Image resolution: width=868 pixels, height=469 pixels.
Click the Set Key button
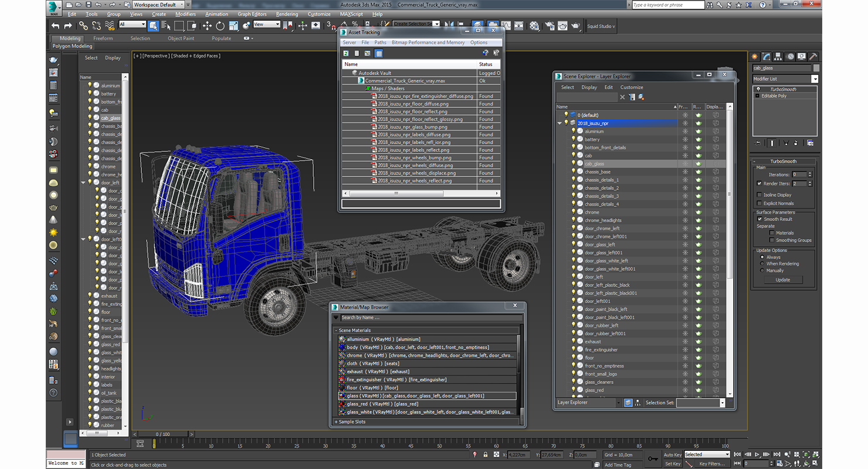pyautogui.click(x=673, y=464)
